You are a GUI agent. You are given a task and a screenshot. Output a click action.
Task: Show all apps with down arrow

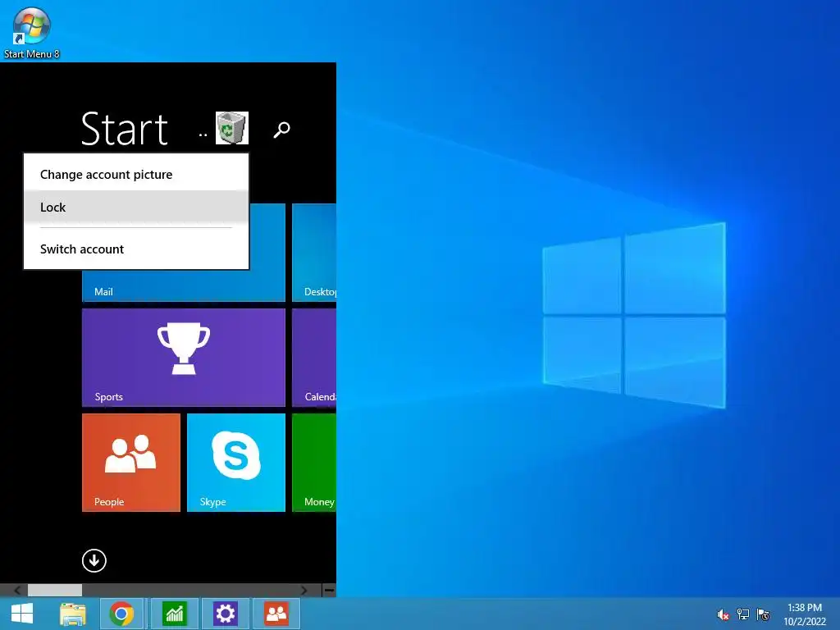point(94,561)
